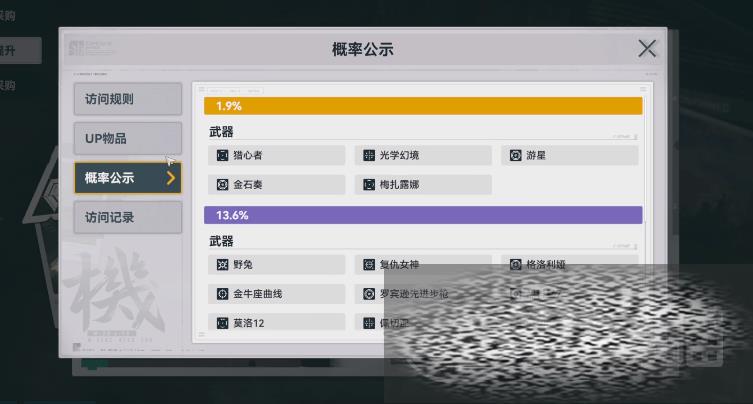
Task: Click the weapon icon next to 游星
Action: [x=515, y=155]
